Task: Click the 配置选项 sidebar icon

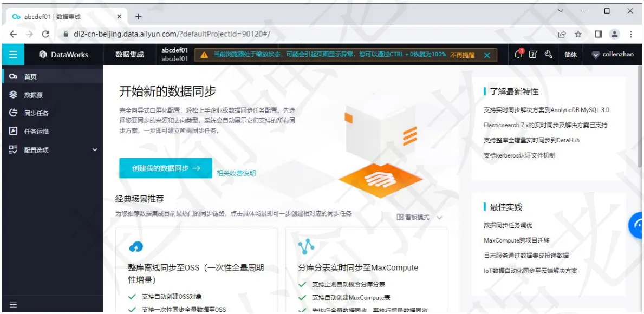Action: (x=13, y=150)
